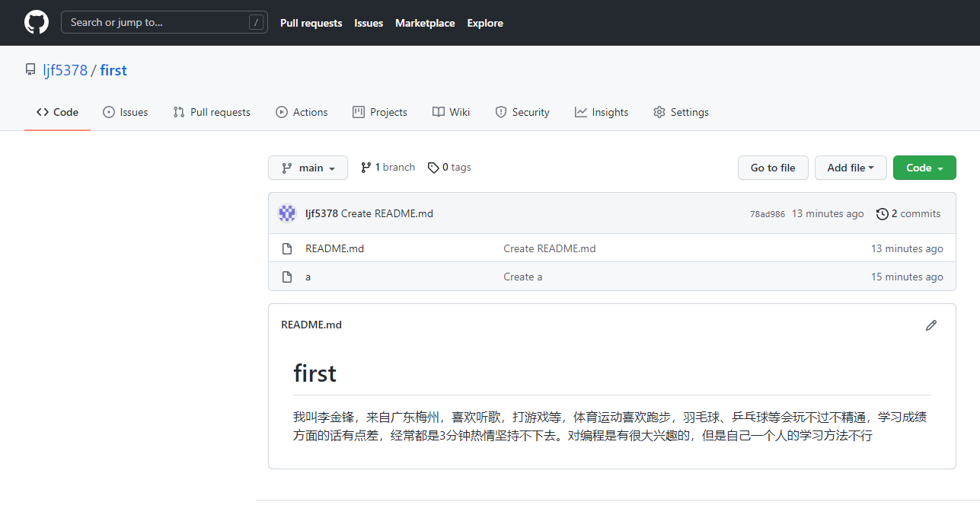Open the Security tab
Viewport: 980px width, 512px height.
(522, 112)
